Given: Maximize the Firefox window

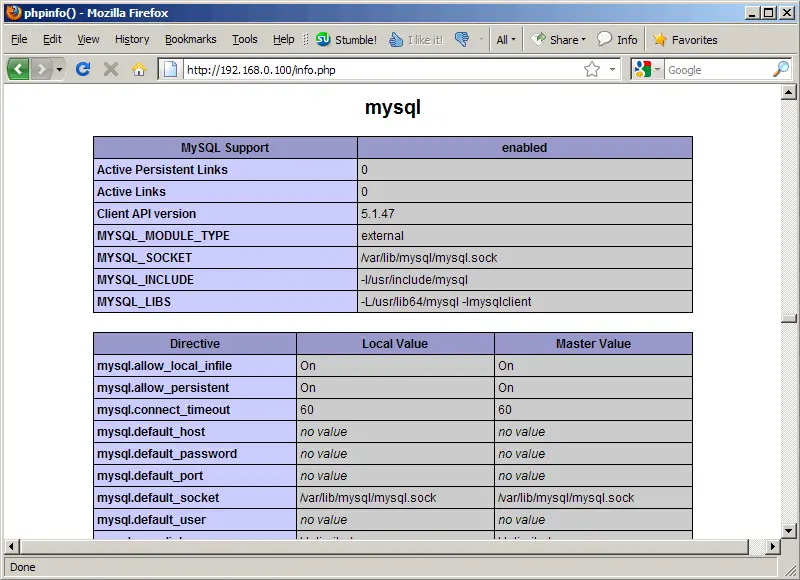Looking at the screenshot, I should coord(769,13).
